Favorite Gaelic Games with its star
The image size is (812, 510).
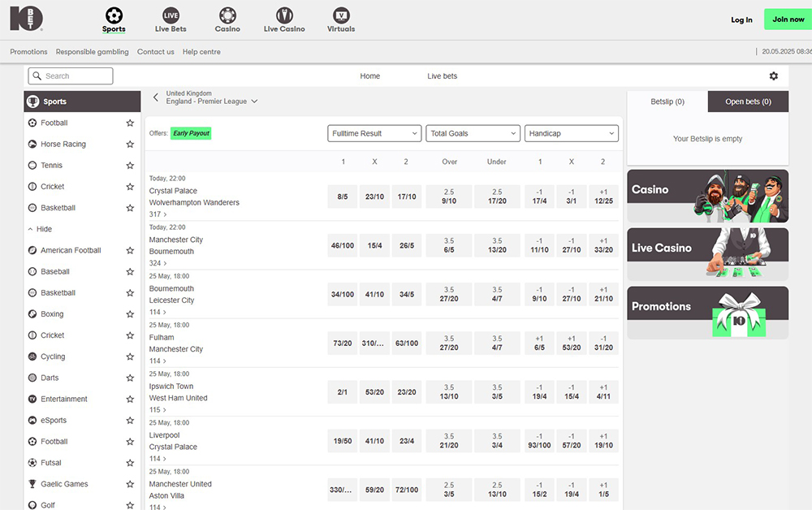[130, 483]
